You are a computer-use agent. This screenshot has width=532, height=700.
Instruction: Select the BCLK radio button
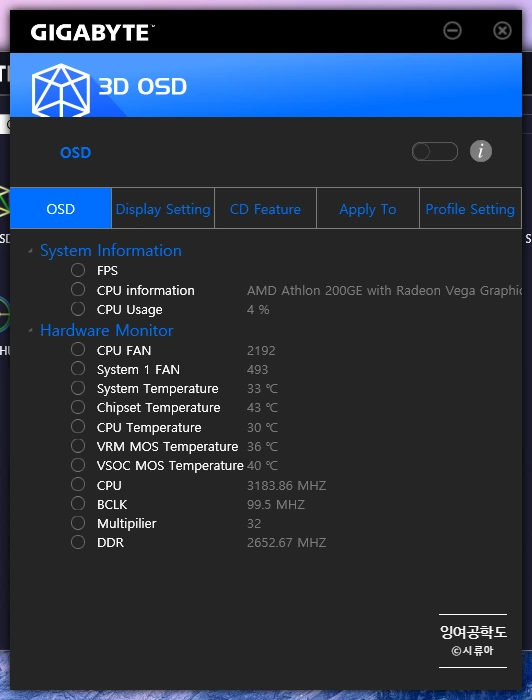pyautogui.click(x=78, y=504)
